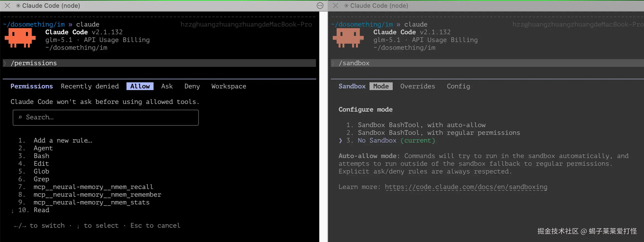Screen dimensions: 644x242
Task: Choose 'Sandbox BashTool, with regular permissions' mode
Action: coord(439,133)
